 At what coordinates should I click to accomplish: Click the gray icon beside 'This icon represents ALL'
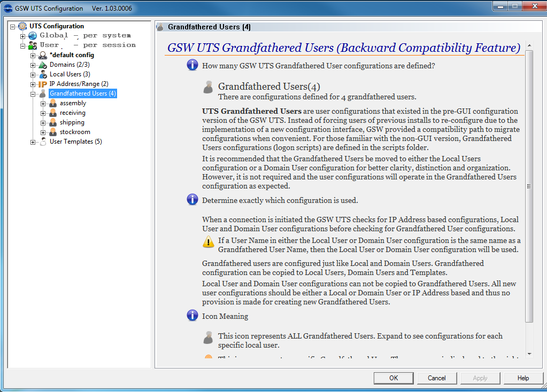click(x=208, y=338)
